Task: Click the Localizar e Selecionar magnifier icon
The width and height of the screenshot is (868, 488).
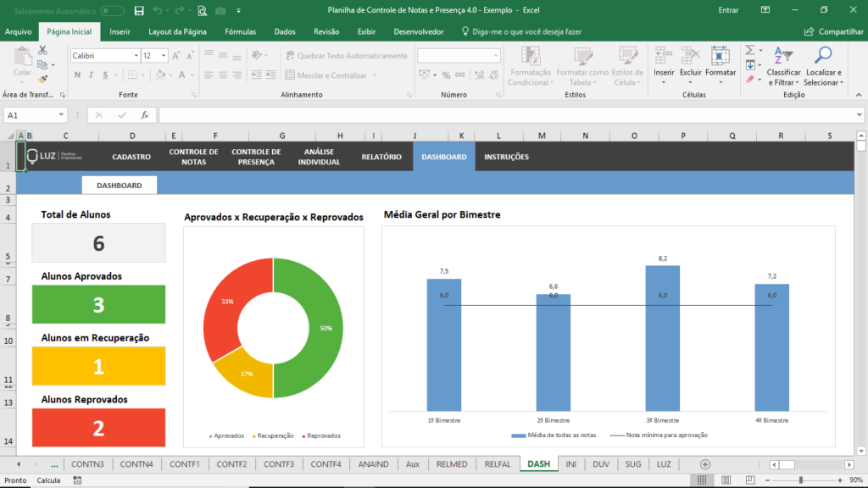Action: pos(824,55)
